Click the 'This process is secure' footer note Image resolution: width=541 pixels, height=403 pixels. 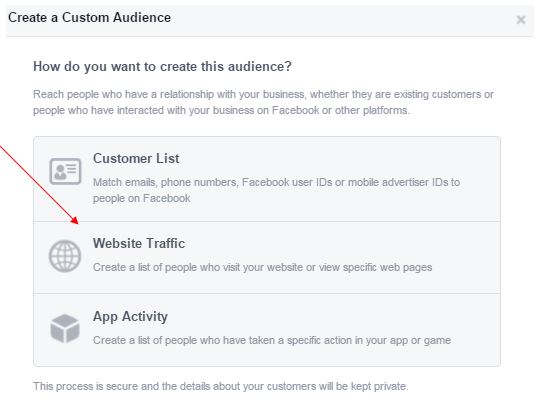click(x=221, y=386)
